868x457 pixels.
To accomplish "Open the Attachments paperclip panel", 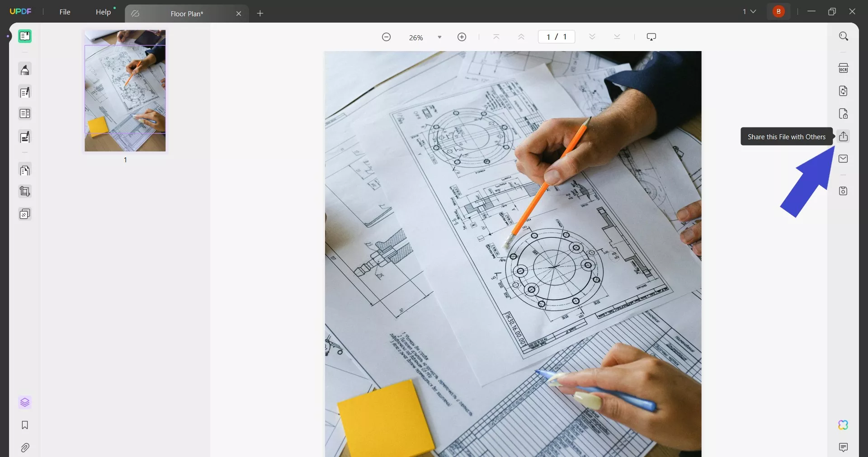I will pyautogui.click(x=25, y=448).
